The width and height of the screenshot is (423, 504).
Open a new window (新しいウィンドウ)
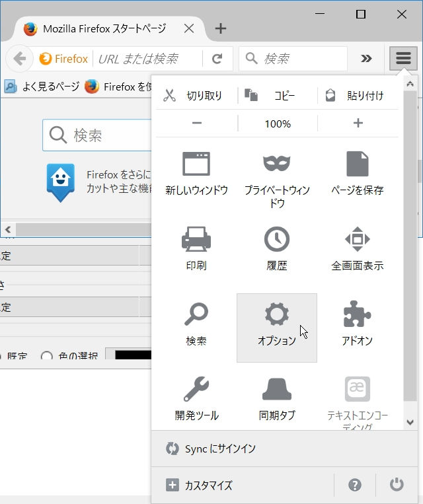(196, 174)
